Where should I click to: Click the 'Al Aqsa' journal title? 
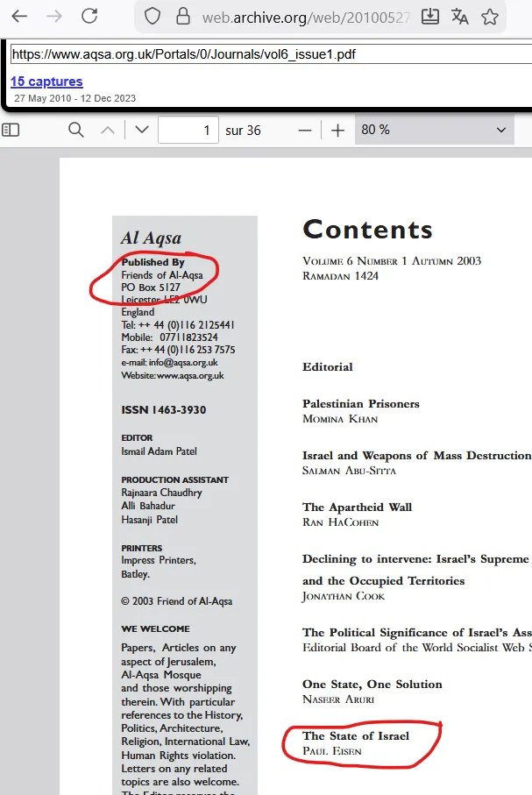(151, 238)
